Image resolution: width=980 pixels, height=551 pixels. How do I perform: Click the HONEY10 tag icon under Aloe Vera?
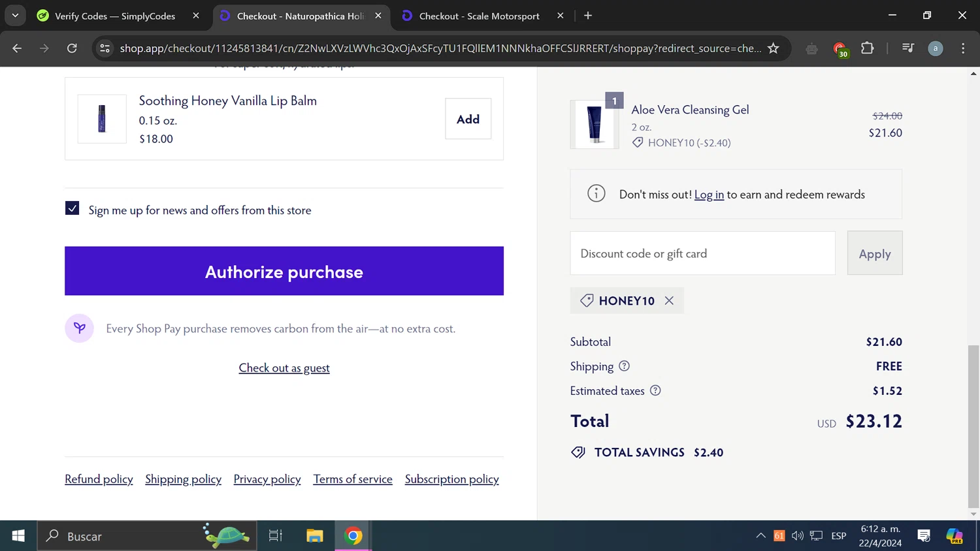coord(638,143)
